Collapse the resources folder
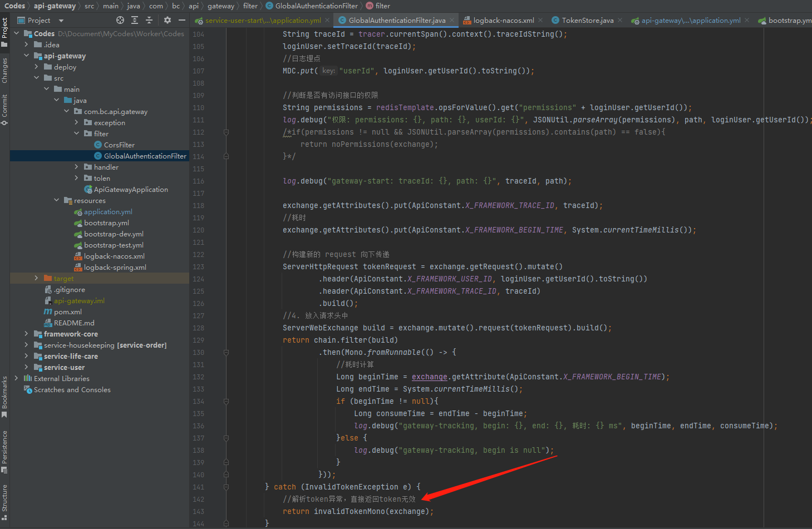Viewport: 812px width, 529px height. click(56, 200)
